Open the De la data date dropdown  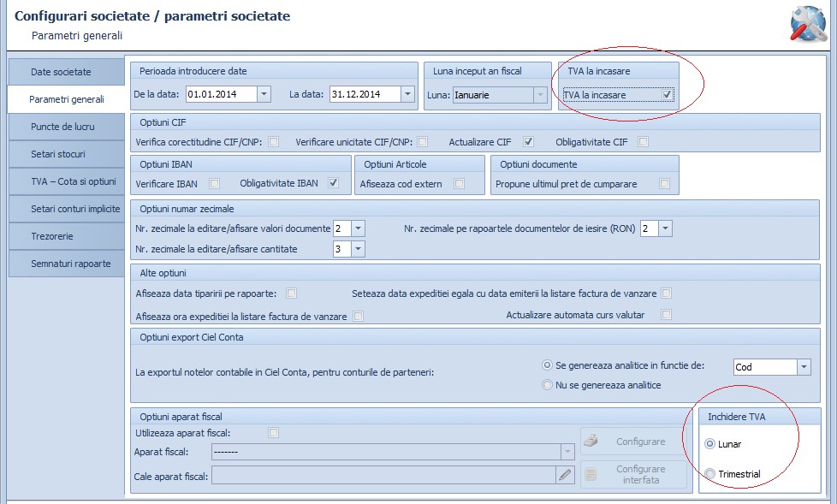pyautogui.click(x=264, y=94)
